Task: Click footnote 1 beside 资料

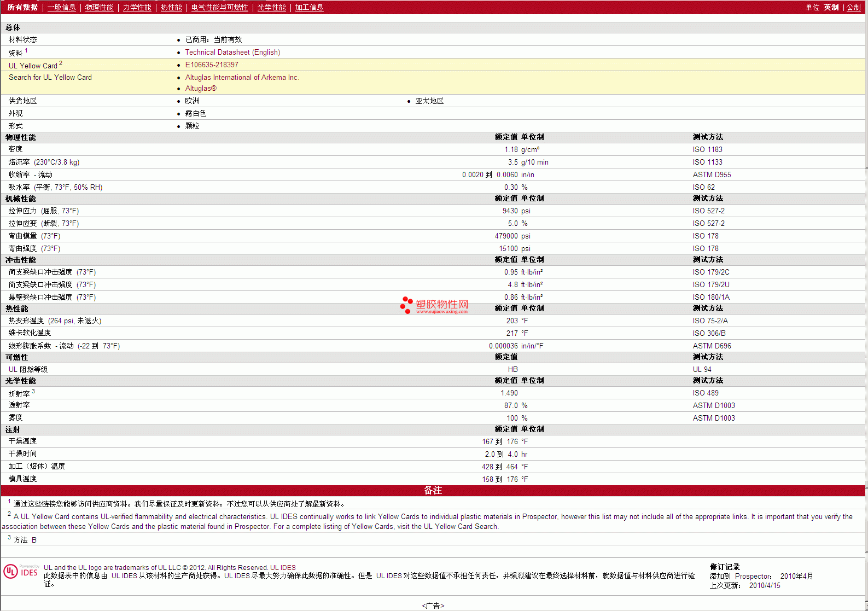Action: tap(26, 51)
